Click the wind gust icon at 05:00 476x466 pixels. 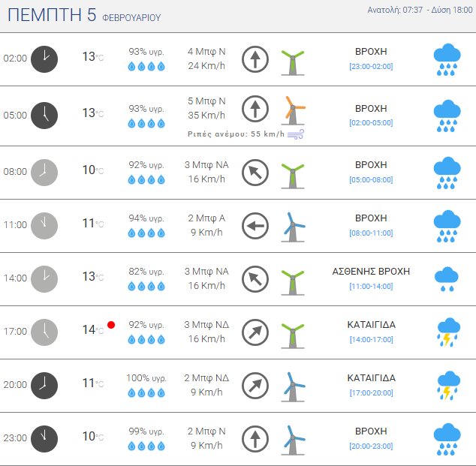point(296,134)
